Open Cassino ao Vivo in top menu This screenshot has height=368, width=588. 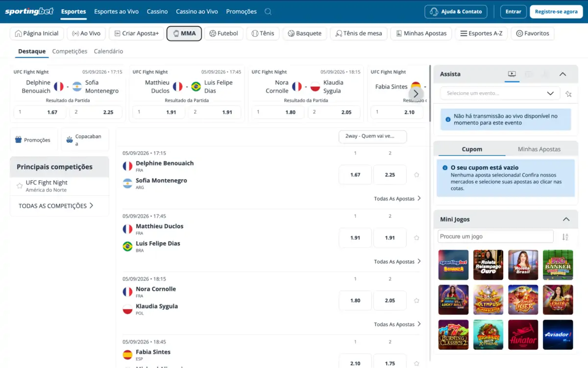coord(197,11)
